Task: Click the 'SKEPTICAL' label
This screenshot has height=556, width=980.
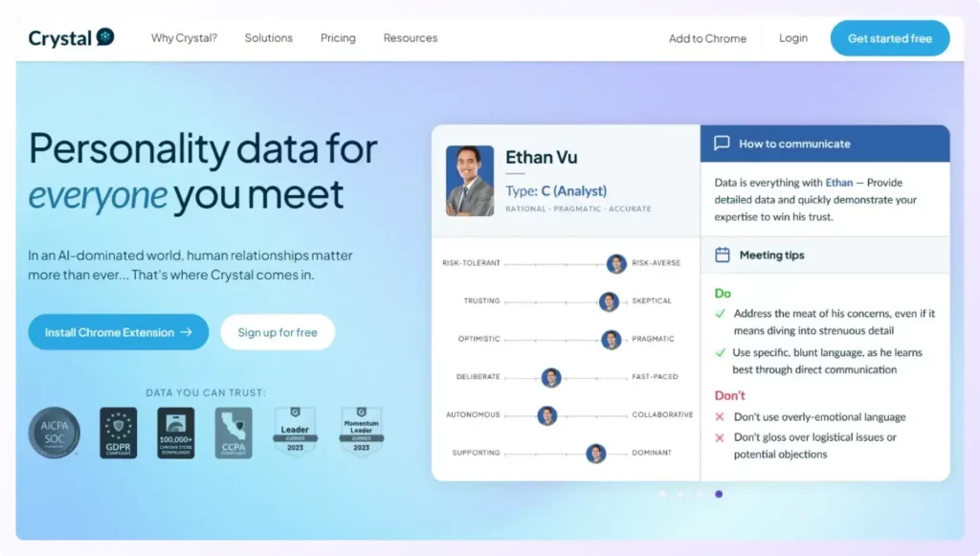Action: coord(652,301)
